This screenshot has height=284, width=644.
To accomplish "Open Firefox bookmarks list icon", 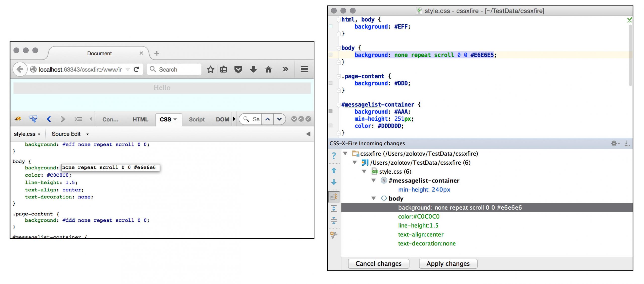I will (x=223, y=69).
